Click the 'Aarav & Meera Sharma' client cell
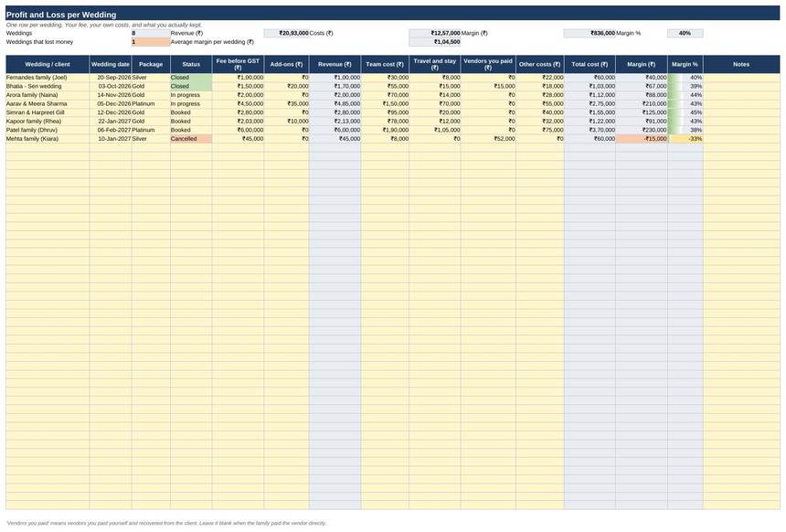Image resolution: width=786 pixels, height=532 pixels. click(x=48, y=104)
